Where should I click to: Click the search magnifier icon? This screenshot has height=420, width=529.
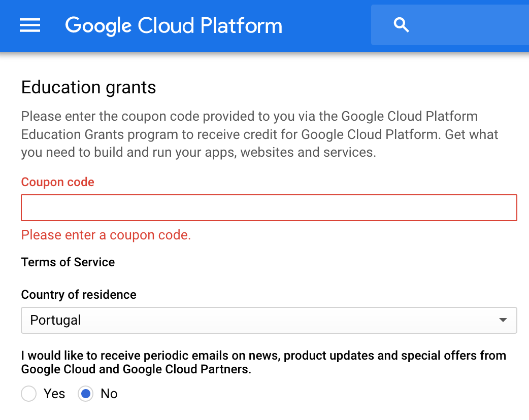pos(401,25)
